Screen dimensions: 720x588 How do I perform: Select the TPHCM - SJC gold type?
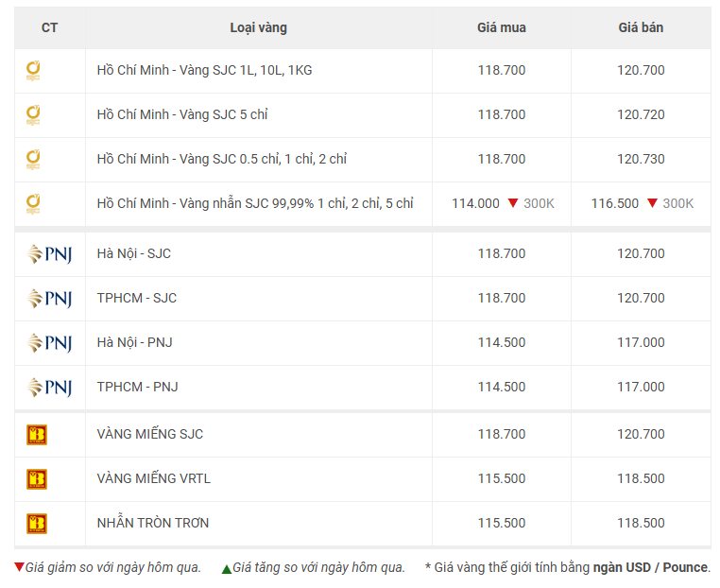click(137, 298)
